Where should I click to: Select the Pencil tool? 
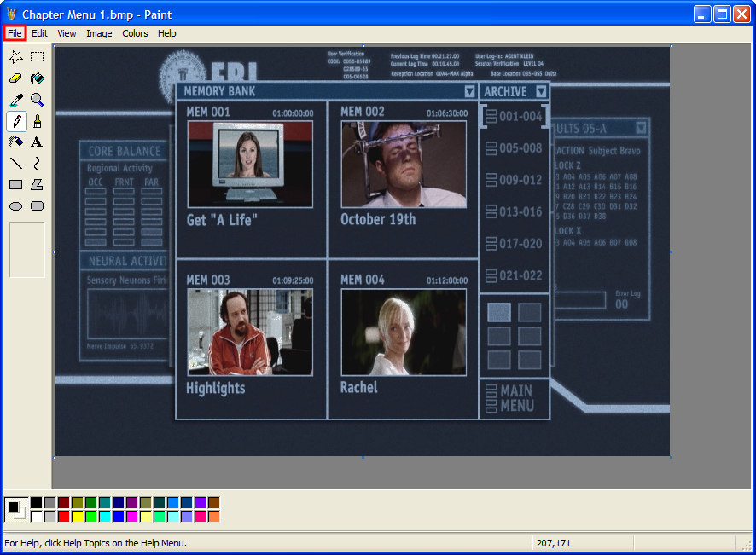(16, 121)
